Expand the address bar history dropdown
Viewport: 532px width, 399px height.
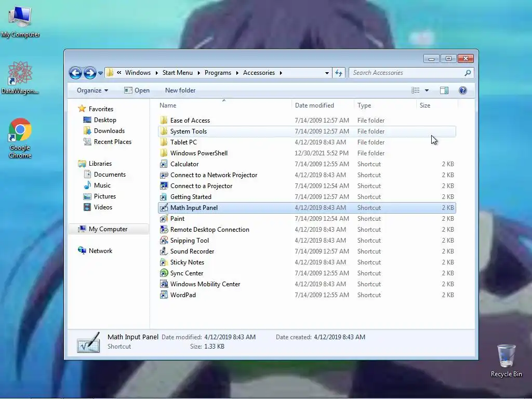pos(327,73)
